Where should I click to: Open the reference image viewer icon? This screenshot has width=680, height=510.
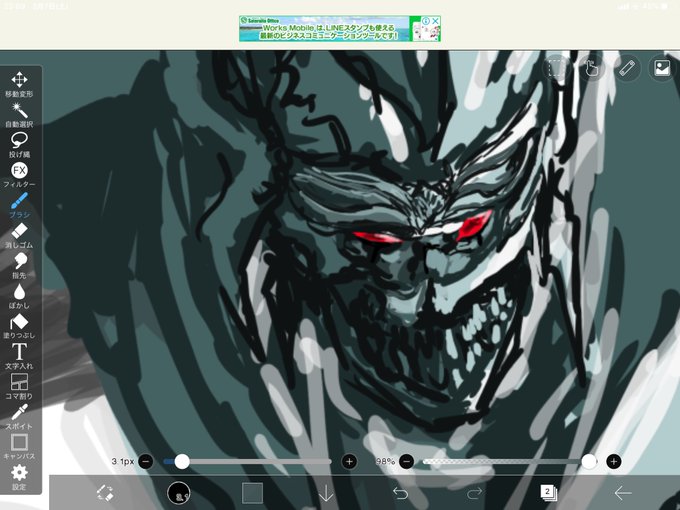click(x=662, y=68)
